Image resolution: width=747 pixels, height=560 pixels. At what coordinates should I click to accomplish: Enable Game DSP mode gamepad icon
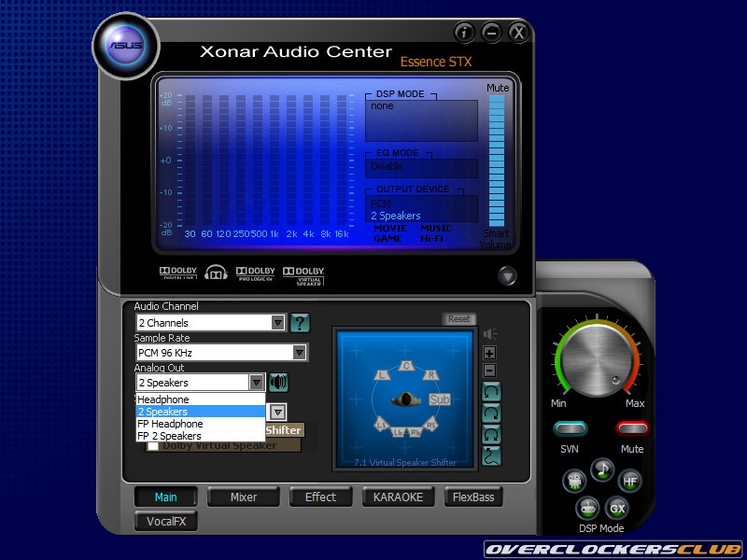point(587,508)
